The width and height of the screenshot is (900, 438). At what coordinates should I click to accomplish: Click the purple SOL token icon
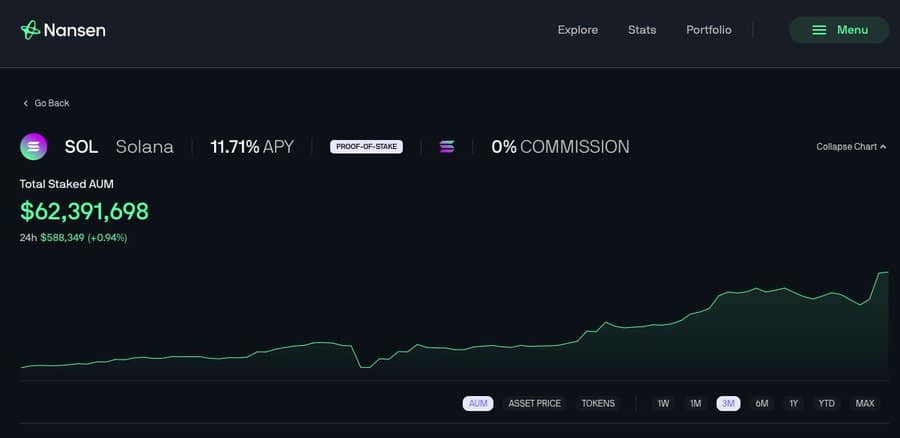click(x=34, y=147)
